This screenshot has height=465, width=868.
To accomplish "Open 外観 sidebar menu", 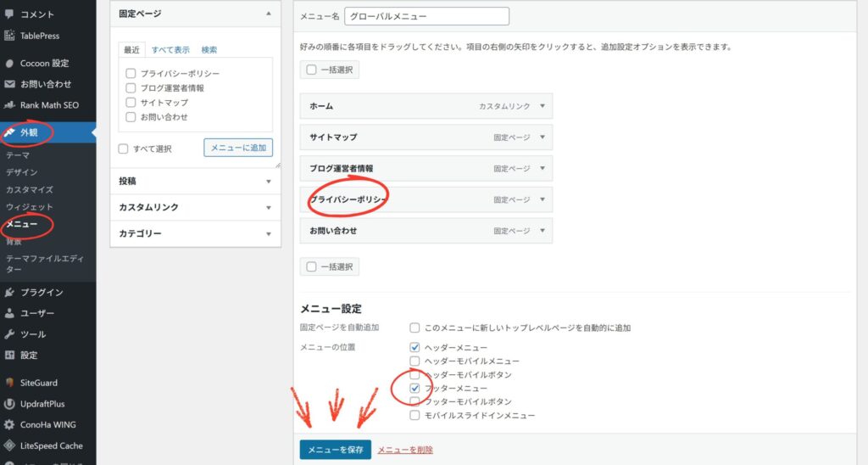I will point(47,132).
